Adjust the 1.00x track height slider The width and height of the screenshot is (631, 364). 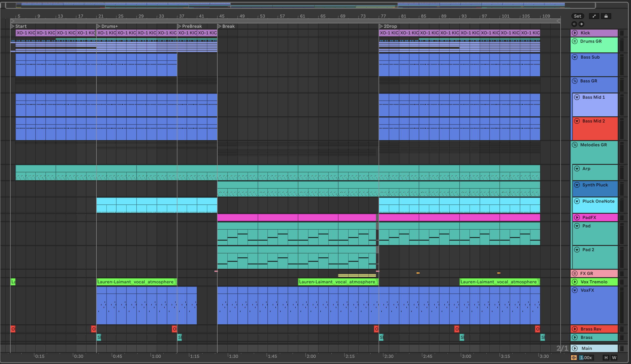tap(586, 357)
